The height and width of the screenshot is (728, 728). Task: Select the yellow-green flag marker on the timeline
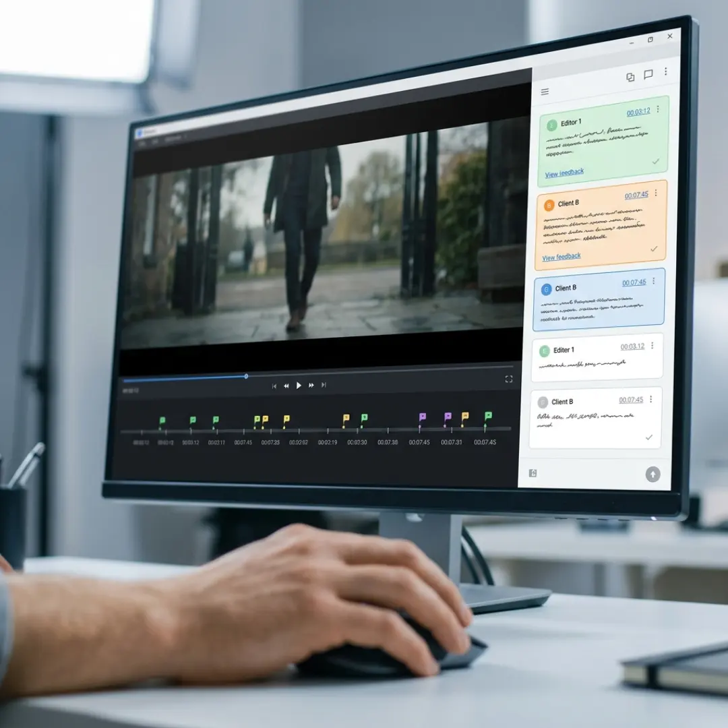coord(257,420)
